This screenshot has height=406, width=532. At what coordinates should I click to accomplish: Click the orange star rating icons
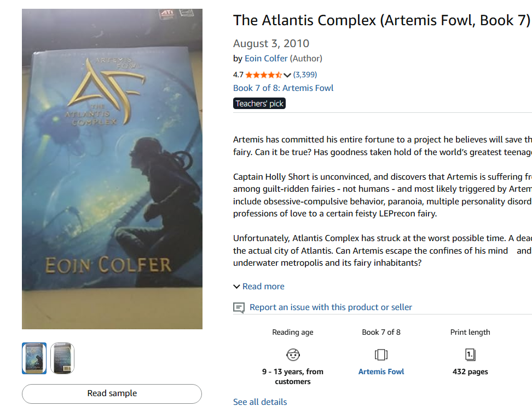(263, 75)
